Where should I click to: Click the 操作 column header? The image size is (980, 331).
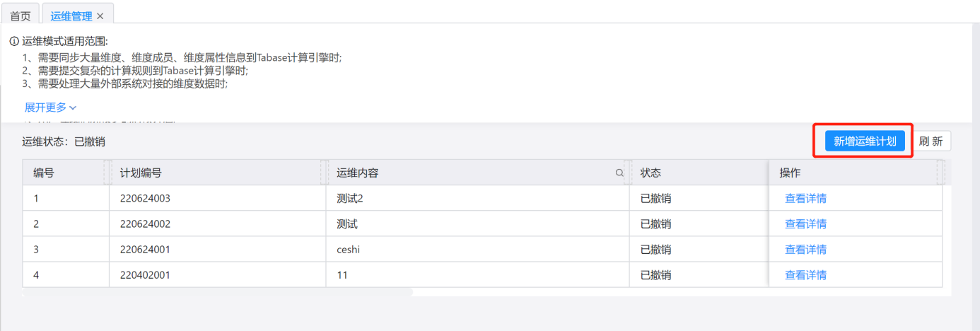pos(790,173)
